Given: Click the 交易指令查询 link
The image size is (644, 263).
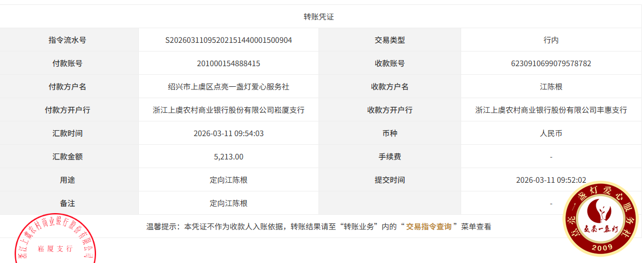Looking at the screenshot, I should point(429,227).
